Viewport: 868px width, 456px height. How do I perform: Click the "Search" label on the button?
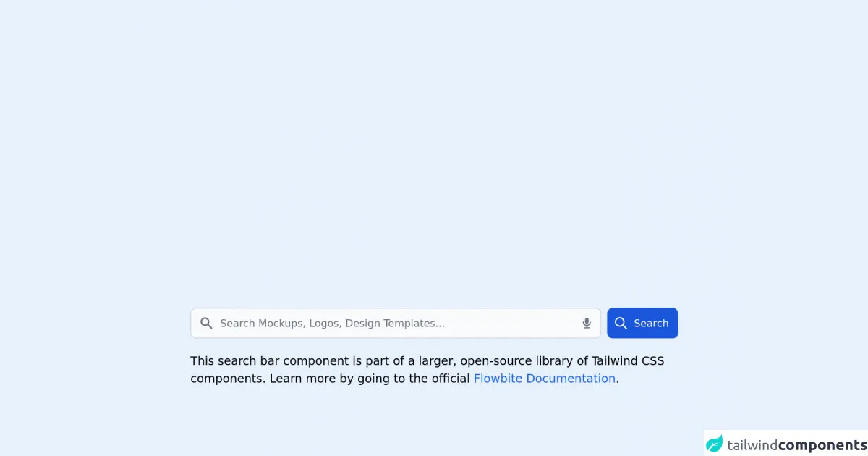[x=651, y=324]
